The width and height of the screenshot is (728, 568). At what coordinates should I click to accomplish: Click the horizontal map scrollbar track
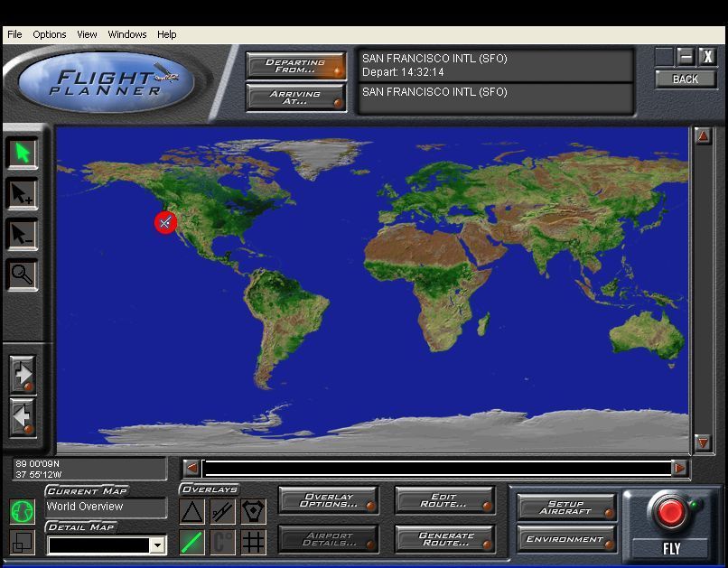tap(438, 468)
